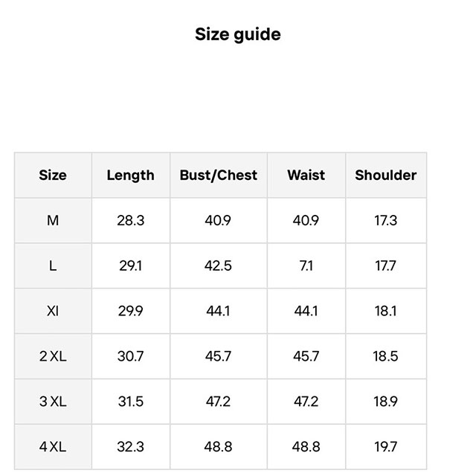This screenshot has height=476, width=476.
Task: Select the 4 XL size row label
Action: coord(53,447)
